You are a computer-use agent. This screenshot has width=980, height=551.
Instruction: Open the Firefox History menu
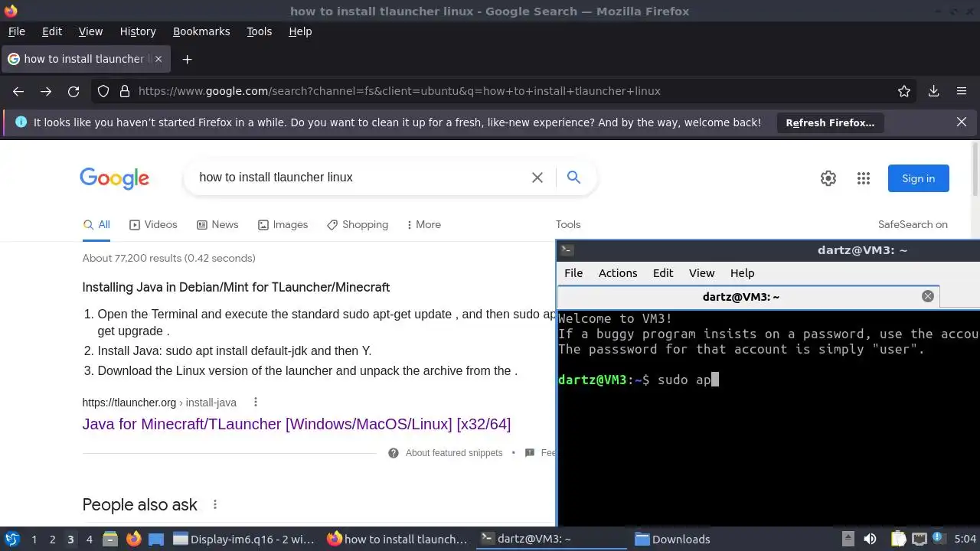[138, 31]
